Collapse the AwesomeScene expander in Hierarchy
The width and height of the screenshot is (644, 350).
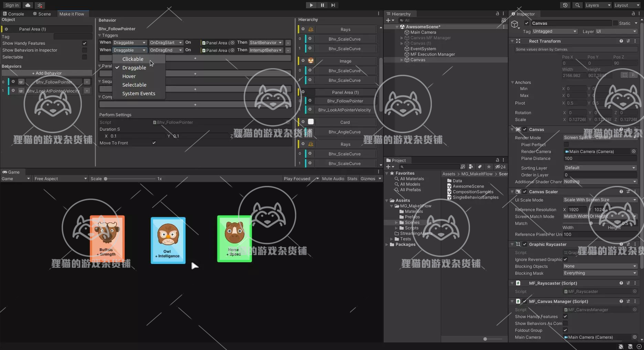tap(397, 26)
